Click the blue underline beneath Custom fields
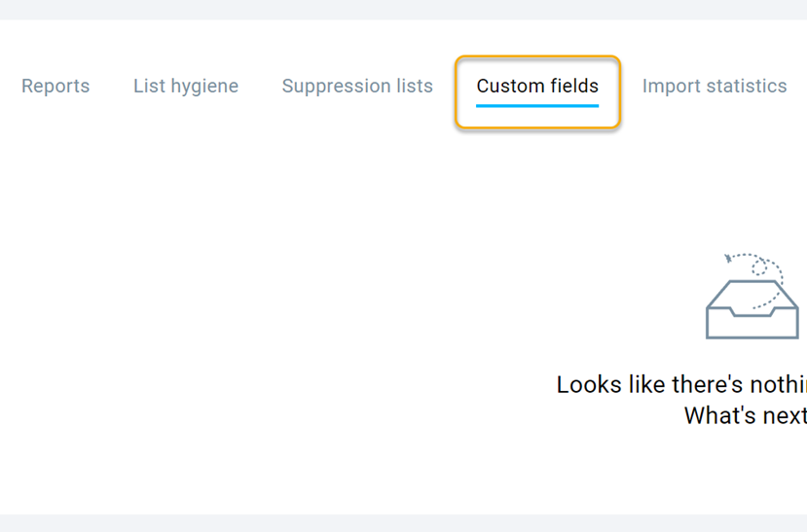Image resolution: width=807 pixels, height=532 pixels. point(537,105)
